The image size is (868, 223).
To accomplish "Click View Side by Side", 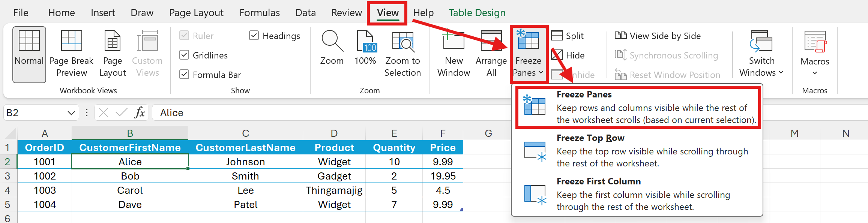I will click(658, 36).
